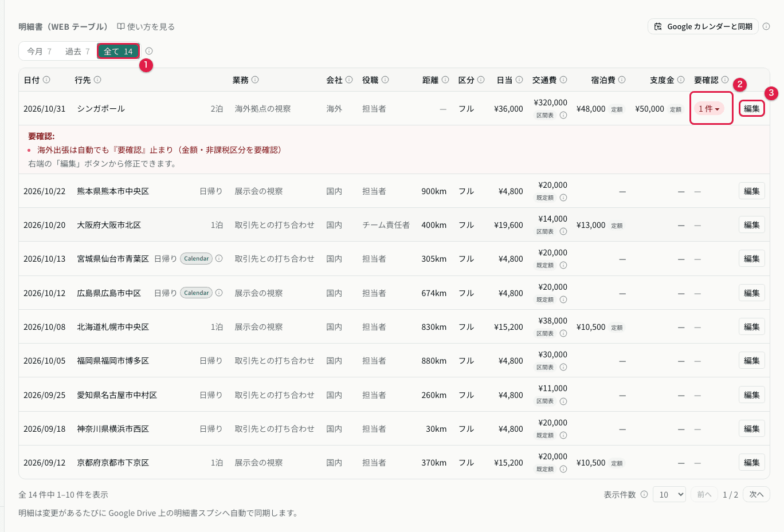Image resolution: width=784 pixels, height=532 pixels.
Task: Click チーム責任者 role cell
Action: pos(386,225)
